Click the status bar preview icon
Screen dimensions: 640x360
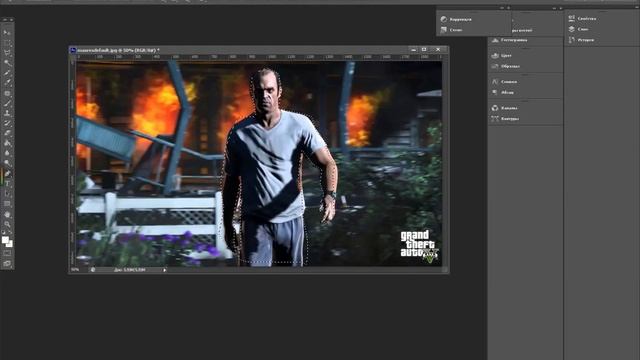tap(93, 270)
